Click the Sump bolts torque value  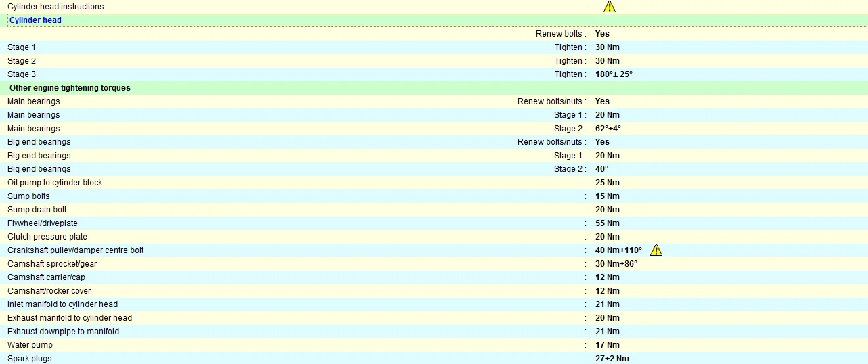click(607, 196)
